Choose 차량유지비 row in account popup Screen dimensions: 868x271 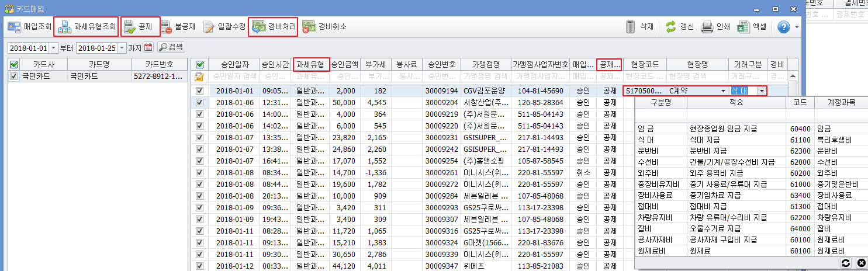click(x=751, y=217)
